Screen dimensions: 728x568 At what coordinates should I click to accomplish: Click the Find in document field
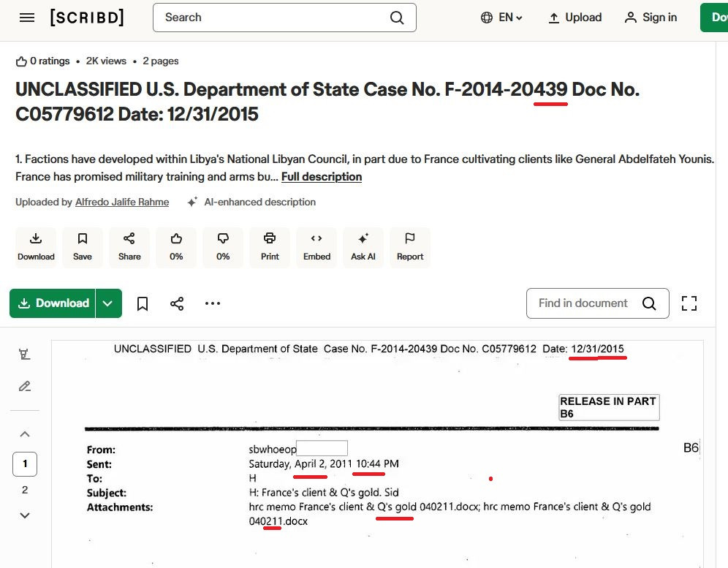point(585,303)
